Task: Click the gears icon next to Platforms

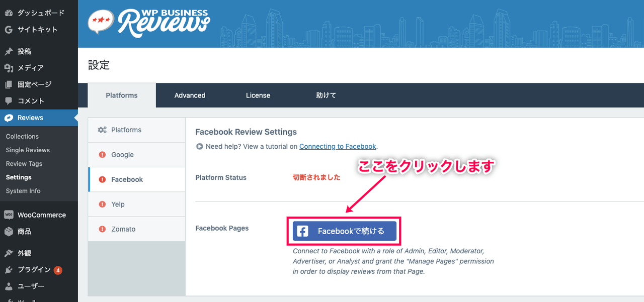Action: pyautogui.click(x=102, y=130)
